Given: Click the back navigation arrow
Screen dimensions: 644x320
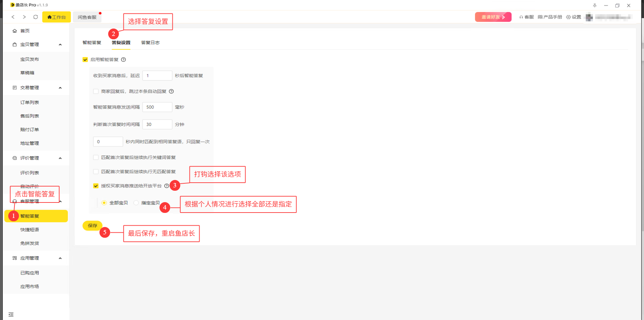Looking at the screenshot, I should (13, 17).
